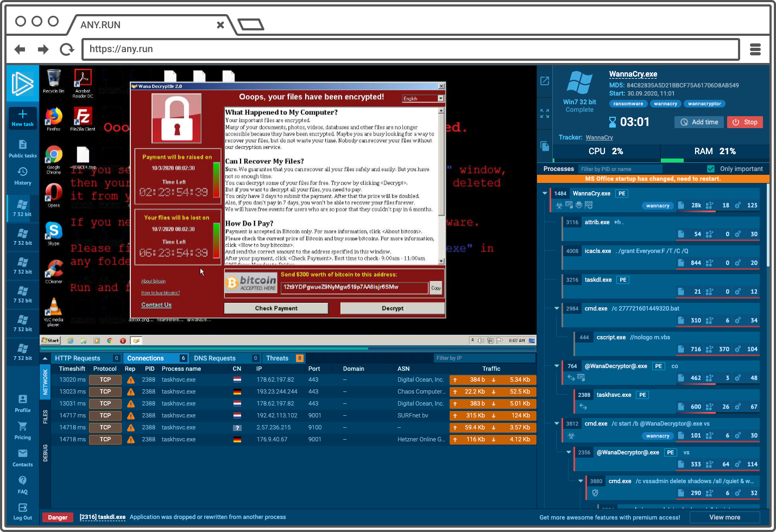Open Opera desktop icon

coord(54,195)
